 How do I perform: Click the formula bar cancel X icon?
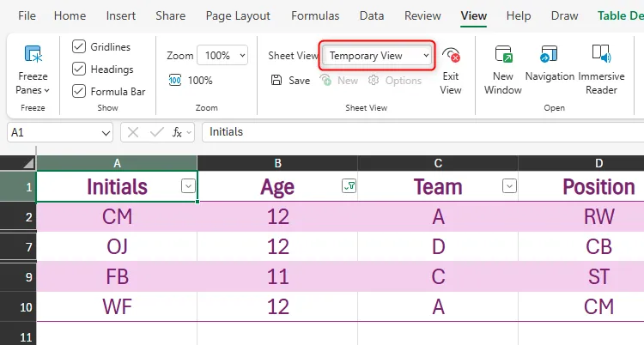click(x=132, y=132)
